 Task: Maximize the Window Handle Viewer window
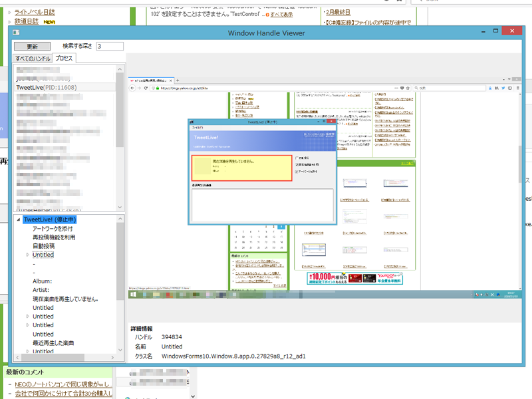pyautogui.click(x=495, y=31)
